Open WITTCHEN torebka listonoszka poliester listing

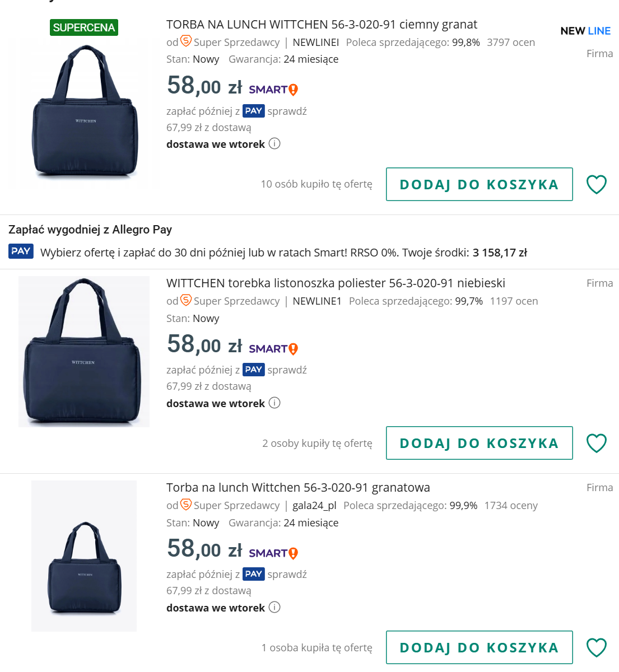(x=336, y=283)
